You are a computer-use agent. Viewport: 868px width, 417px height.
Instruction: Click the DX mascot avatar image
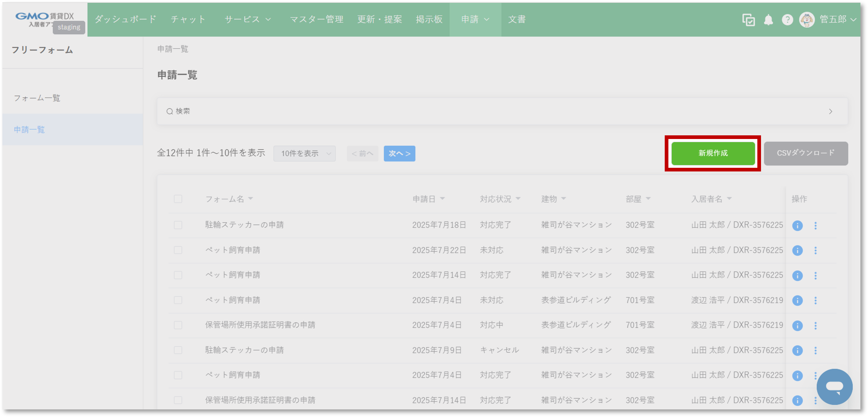(x=807, y=20)
